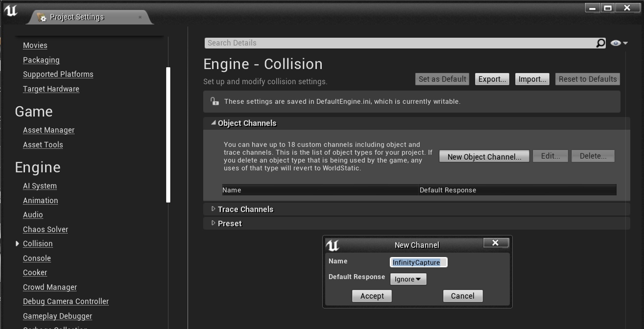
Task: Focus the Search Details field
Action: click(400, 43)
